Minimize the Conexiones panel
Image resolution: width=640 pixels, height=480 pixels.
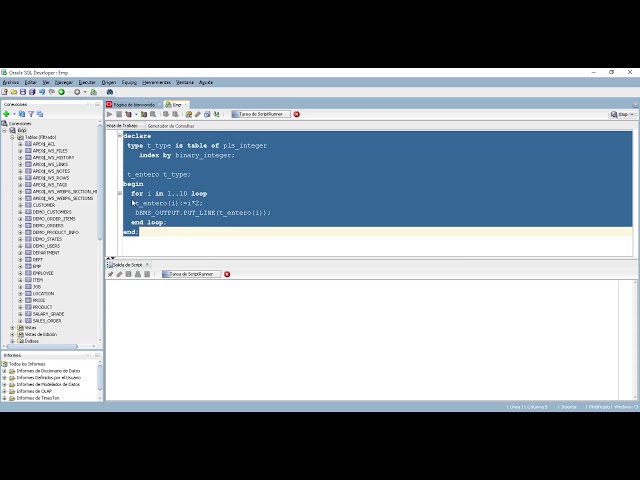coord(97,104)
